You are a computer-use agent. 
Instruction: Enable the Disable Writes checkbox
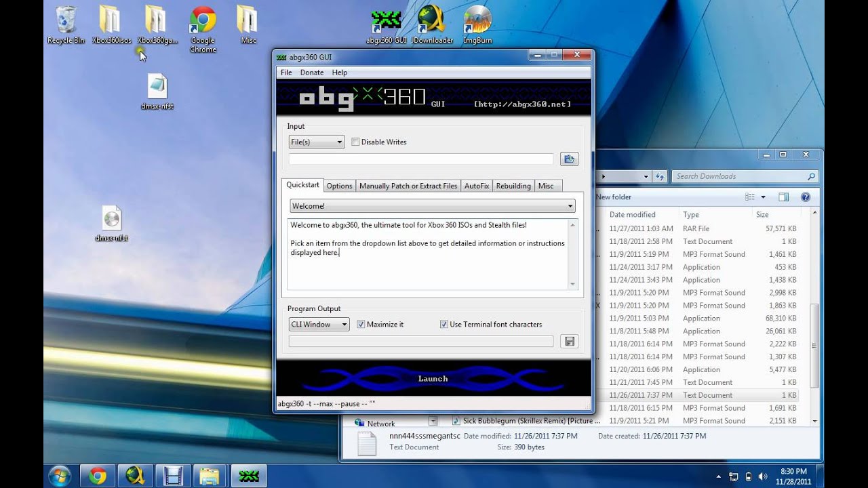click(x=355, y=142)
